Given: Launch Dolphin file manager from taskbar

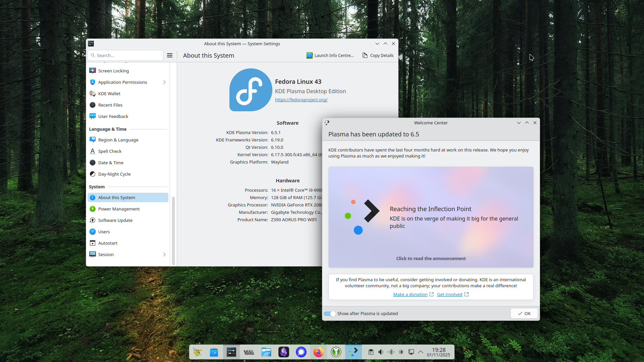Looking at the screenshot, I should (266, 352).
